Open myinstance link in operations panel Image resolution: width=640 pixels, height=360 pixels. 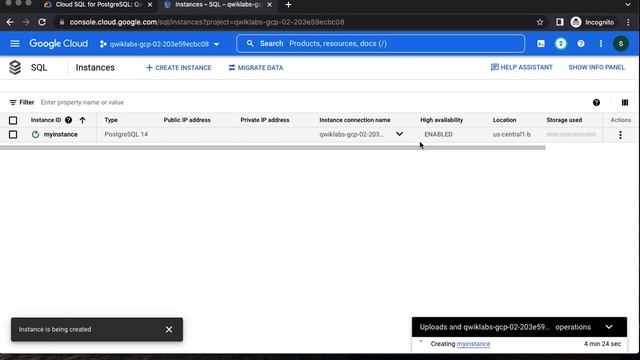pyautogui.click(x=473, y=344)
